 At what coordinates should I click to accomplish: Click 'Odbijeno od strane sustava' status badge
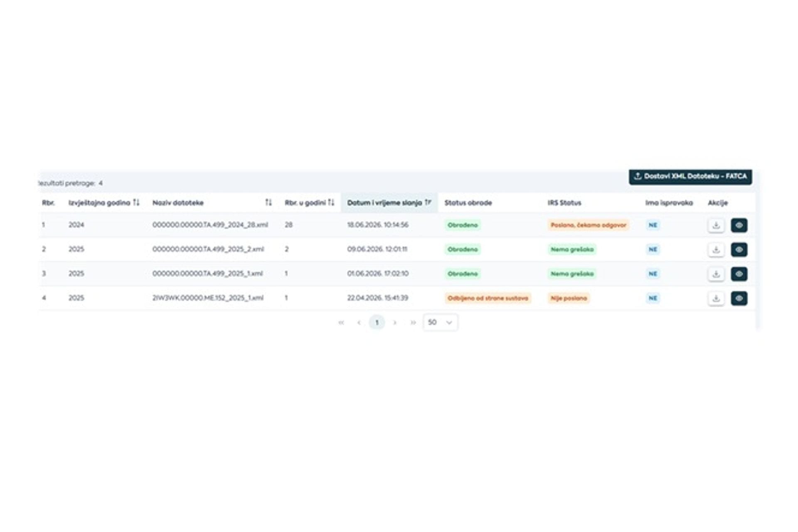click(x=488, y=298)
